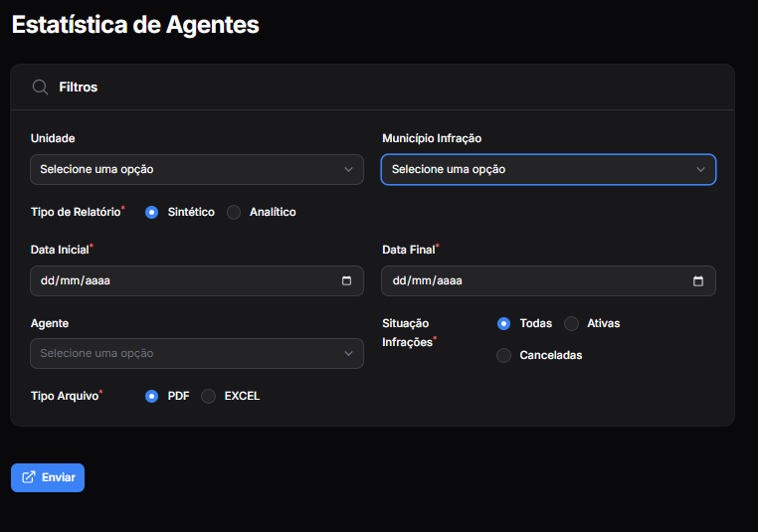Pick PDF as file type
758x532 pixels.
coord(152,396)
